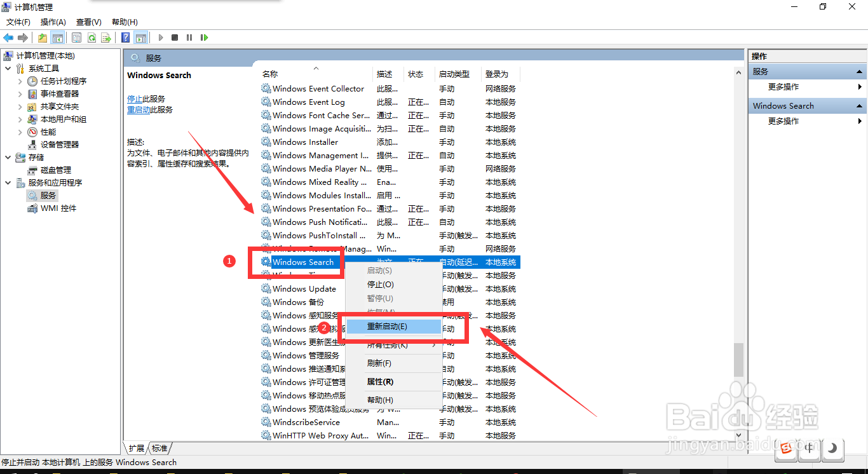Expand the 共享文件夹 node arrow

click(20, 106)
